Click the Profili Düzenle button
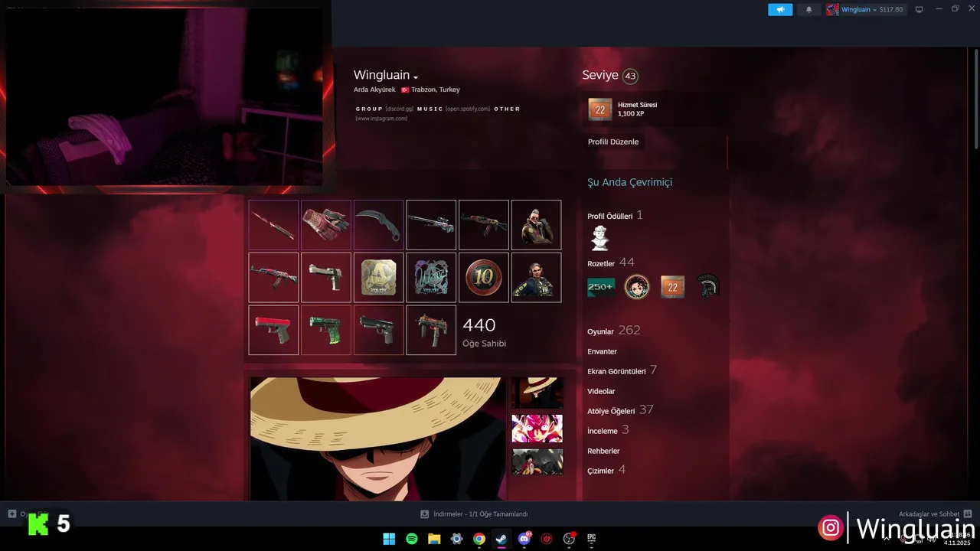980x551 pixels. pyautogui.click(x=613, y=142)
